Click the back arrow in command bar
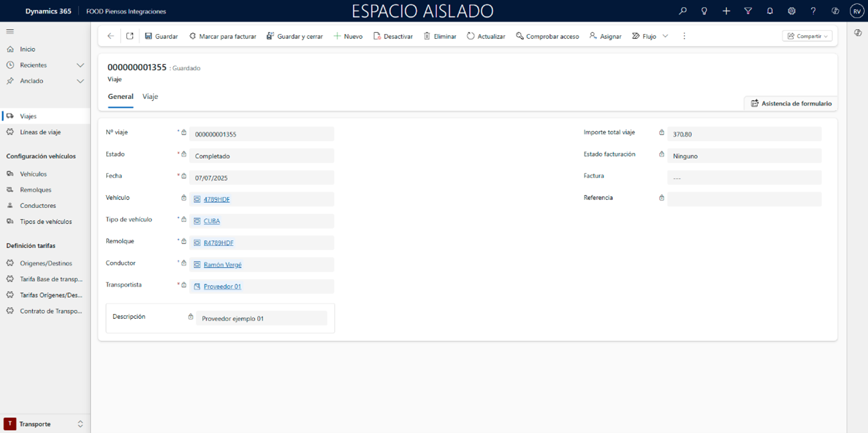This screenshot has height=433, width=868. 111,36
